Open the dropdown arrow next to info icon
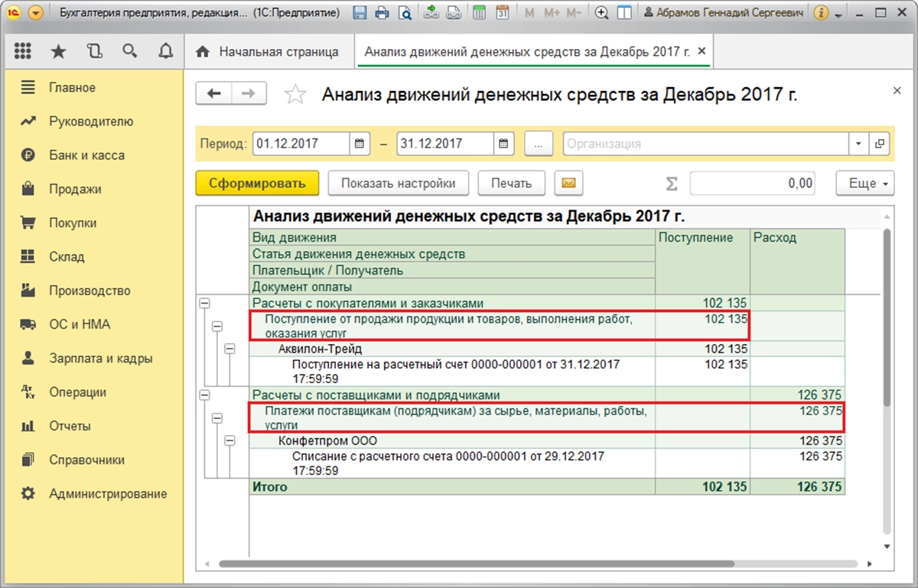The width and height of the screenshot is (918, 588). [839, 15]
